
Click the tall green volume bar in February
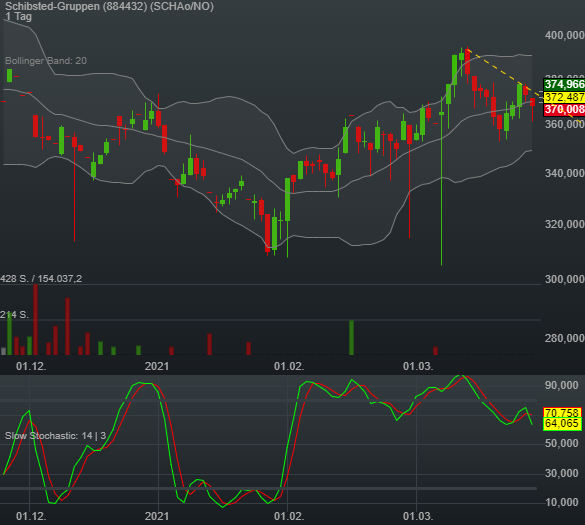click(351, 337)
